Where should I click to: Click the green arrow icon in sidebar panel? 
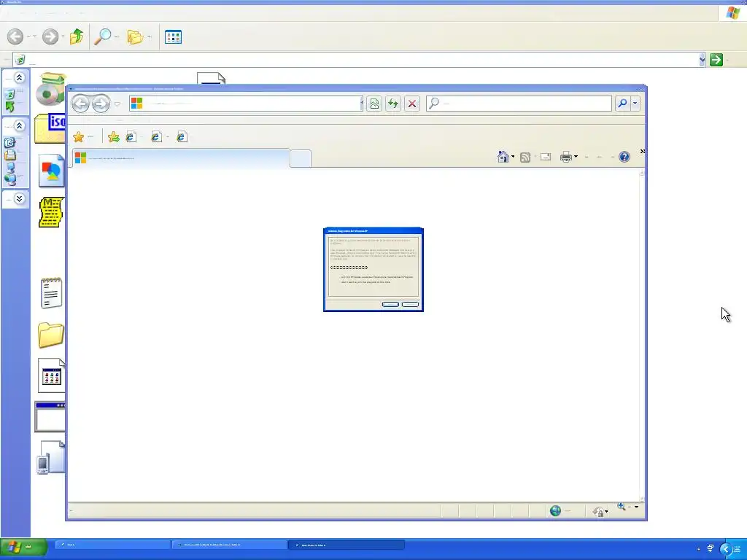coord(9,106)
